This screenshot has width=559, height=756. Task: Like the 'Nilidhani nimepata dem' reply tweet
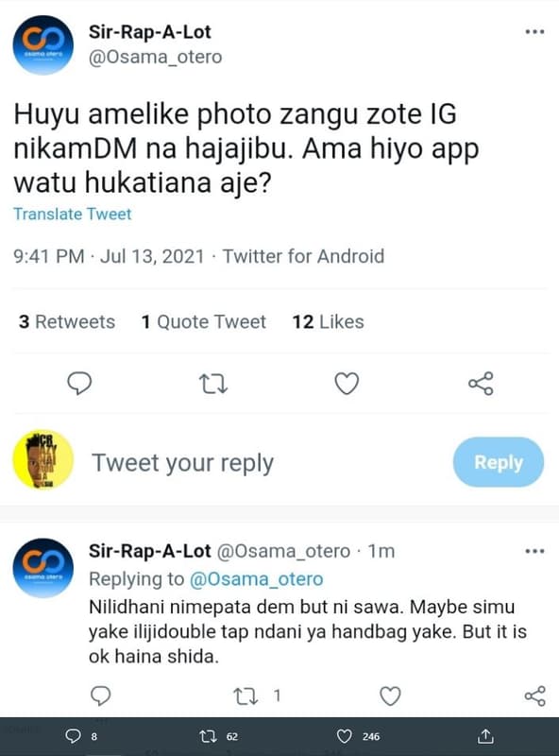pos(387,695)
